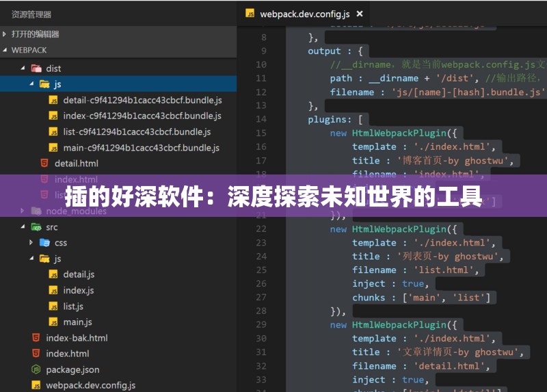Image resolution: width=547 pixels, height=392 pixels.
Task: Click the js folder icon under src
Action: click(44, 259)
